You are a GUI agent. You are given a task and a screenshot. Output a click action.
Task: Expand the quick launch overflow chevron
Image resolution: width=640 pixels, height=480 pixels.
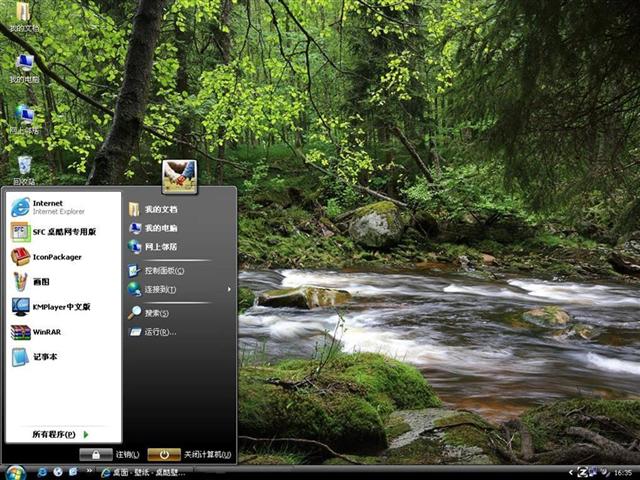89,471
